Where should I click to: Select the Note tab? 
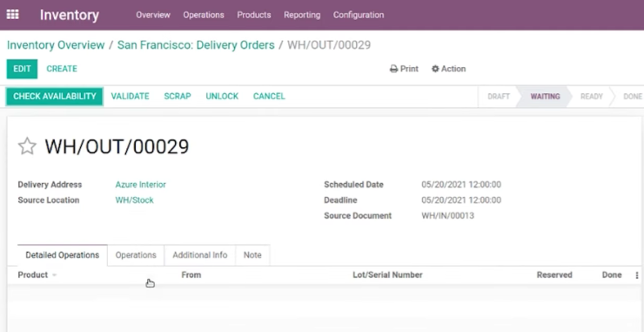pyautogui.click(x=252, y=255)
